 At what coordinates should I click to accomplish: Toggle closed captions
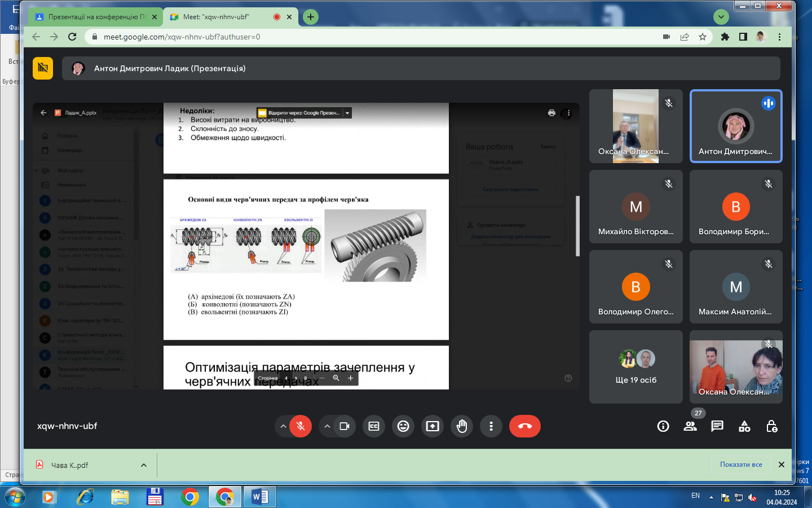click(374, 426)
